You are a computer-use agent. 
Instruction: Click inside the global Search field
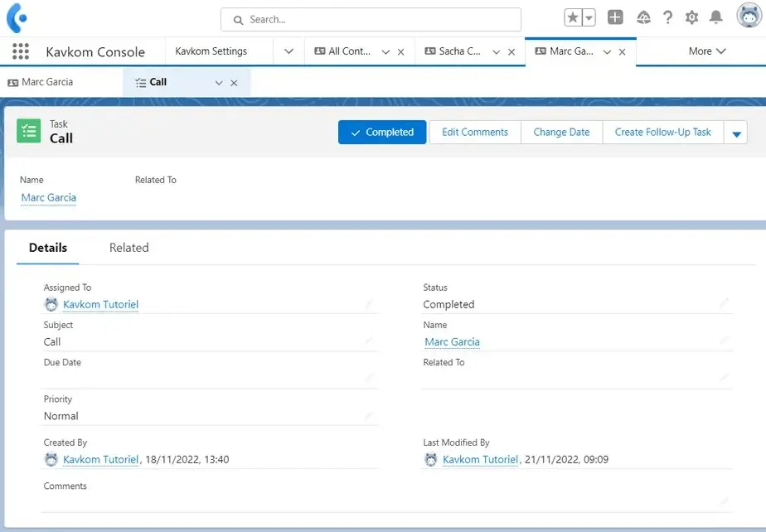click(x=371, y=19)
